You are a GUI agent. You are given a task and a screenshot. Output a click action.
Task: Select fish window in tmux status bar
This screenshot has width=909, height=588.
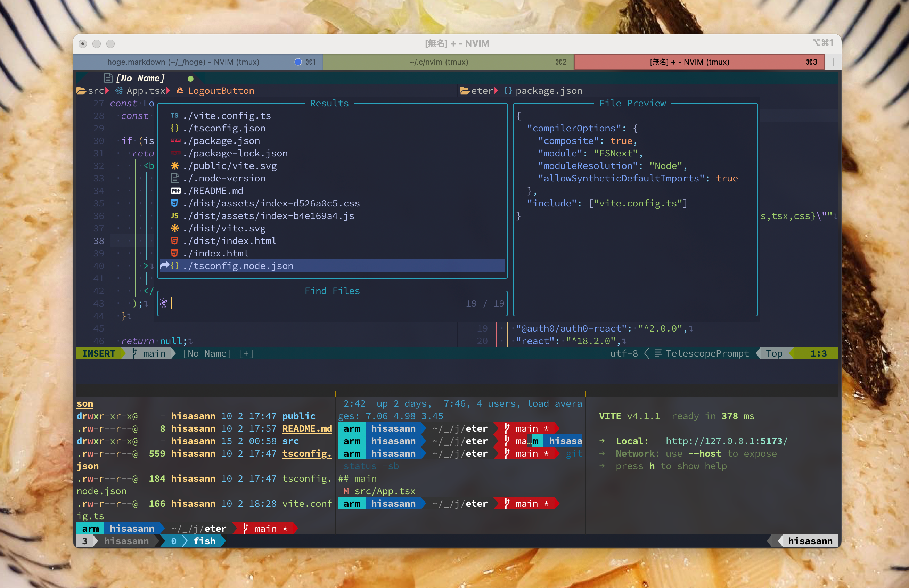pyautogui.click(x=204, y=541)
